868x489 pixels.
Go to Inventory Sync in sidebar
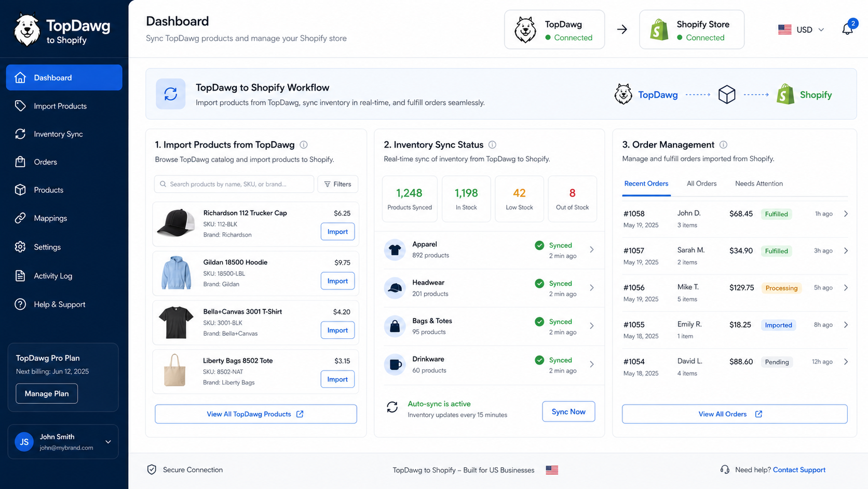point(64,134)
